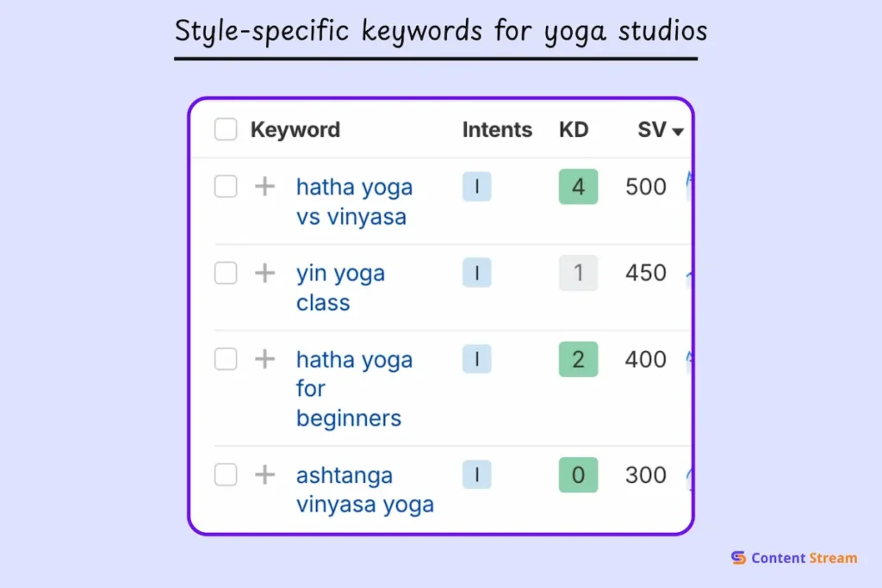Click the Content Stream "S" logo icon
Viewport: 882px width, 588px height.
[738, 558]
